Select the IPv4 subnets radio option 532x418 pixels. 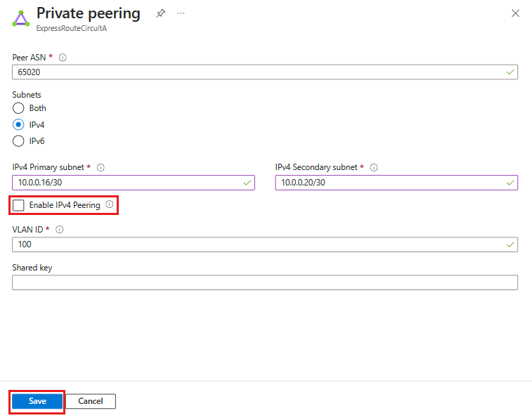coord(18,124)
